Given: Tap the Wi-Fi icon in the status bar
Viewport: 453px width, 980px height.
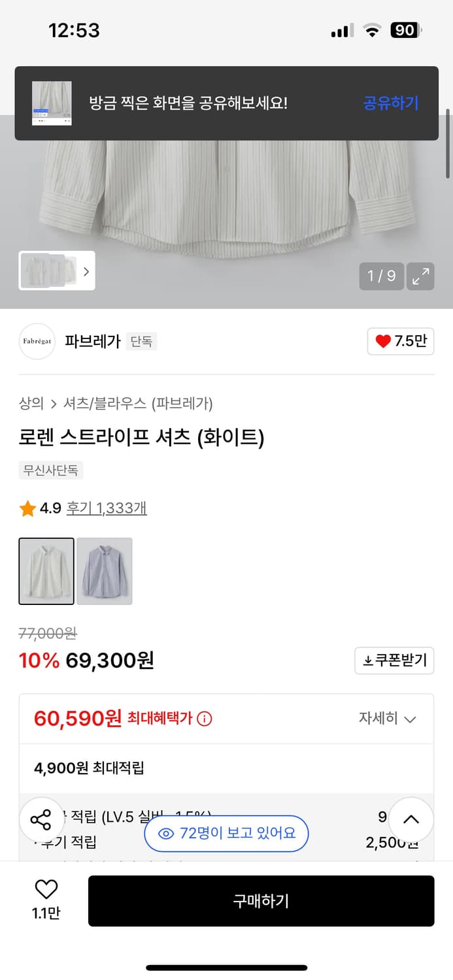Looking at the screenshot, I should pos(373,29).
